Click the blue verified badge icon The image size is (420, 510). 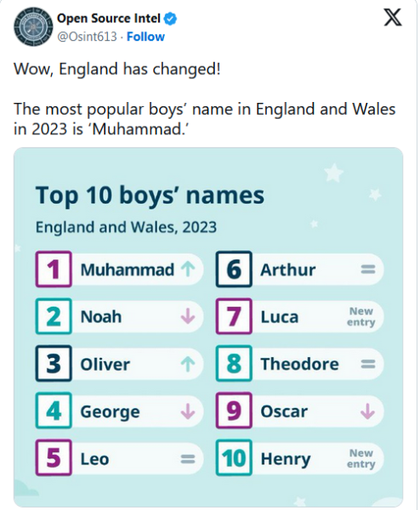pyautogui.click(x=170, y=19)
